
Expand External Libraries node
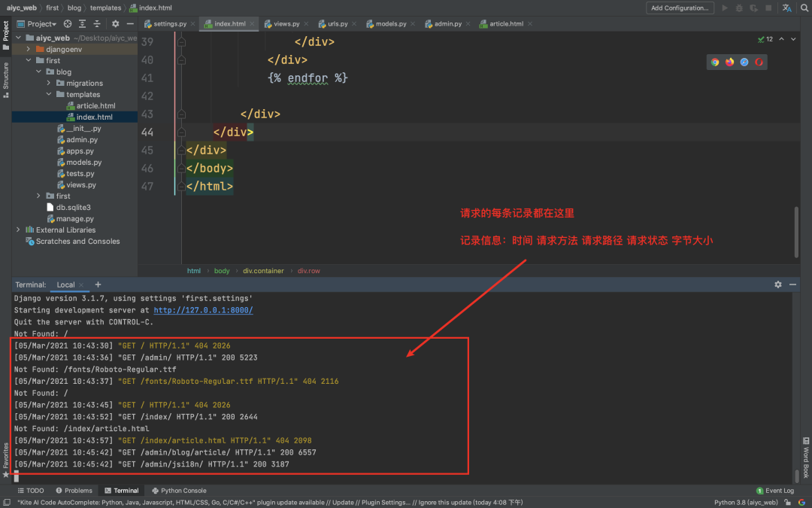[x=19, y=230]
